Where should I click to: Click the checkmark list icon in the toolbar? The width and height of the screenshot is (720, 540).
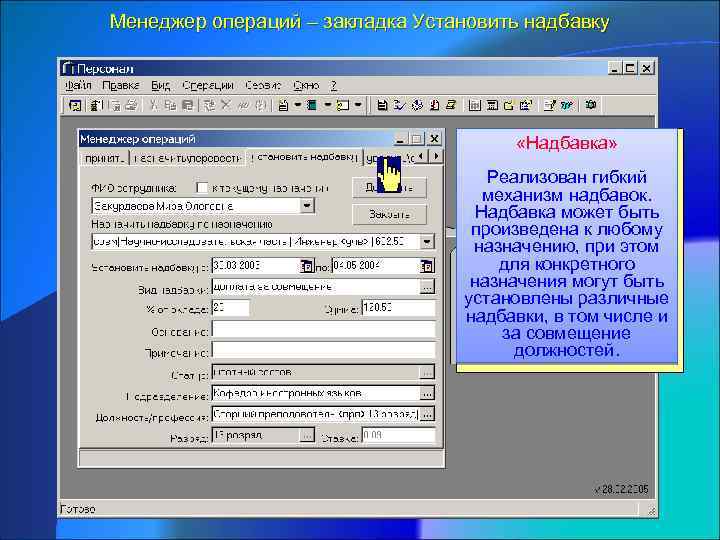tap(399, 106)
